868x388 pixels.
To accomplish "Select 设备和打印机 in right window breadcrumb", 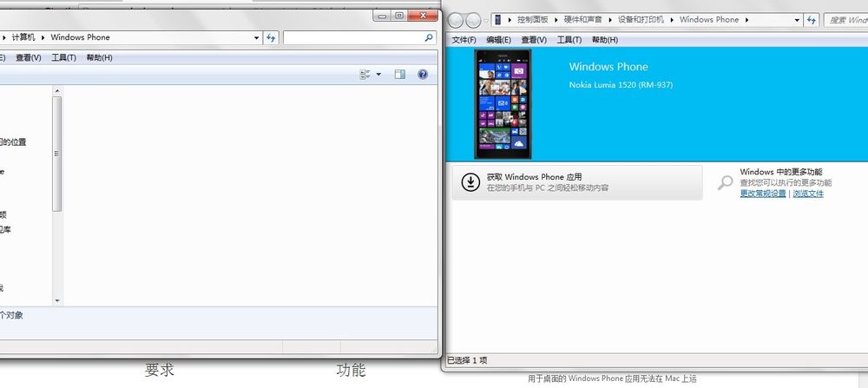I will [641, 19].
